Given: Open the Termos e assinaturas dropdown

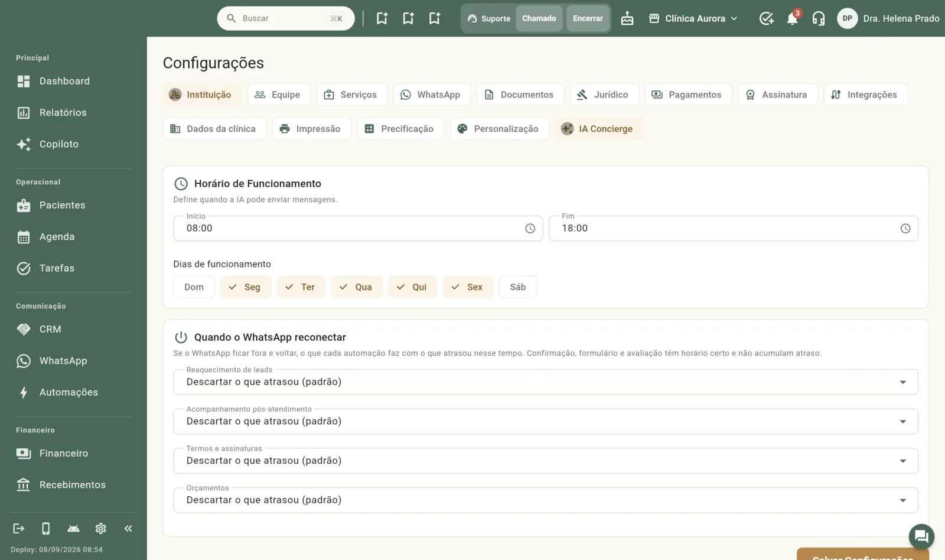Looking at the screenshot, I should click(x=546, y=461).
